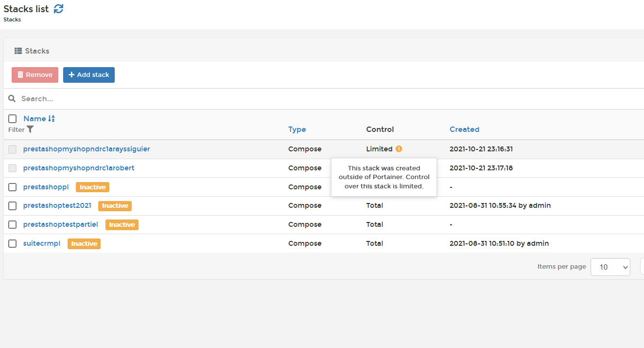Click the Name sort order icon
Image resolution: width=644 pixels, height=348 pixels.
[x=52, y=119]
